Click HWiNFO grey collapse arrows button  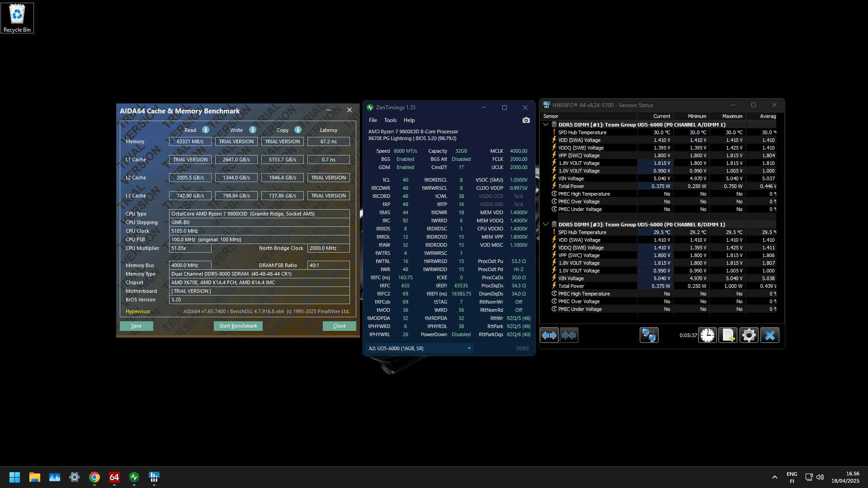tap(569, 335)
